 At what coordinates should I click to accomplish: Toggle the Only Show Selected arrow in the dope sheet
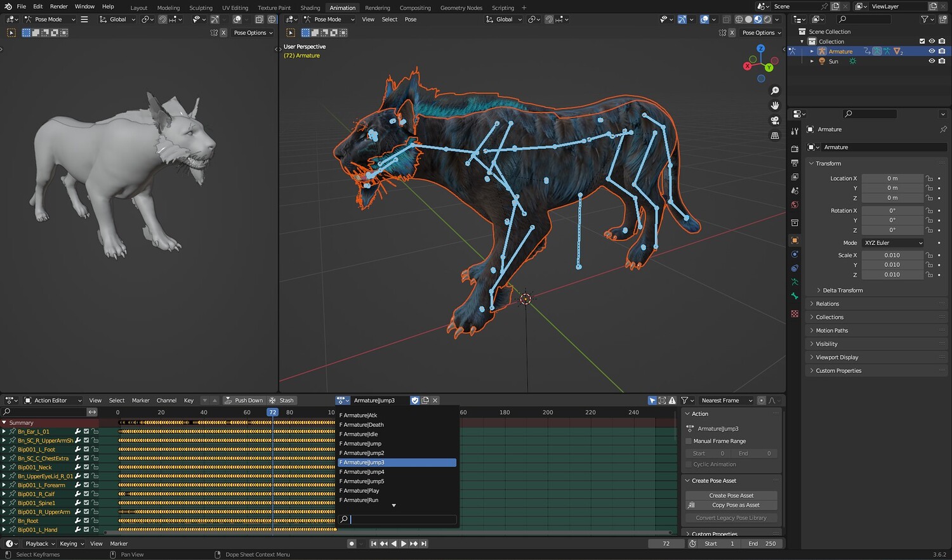pyautogui.click(x=652, y=400)
